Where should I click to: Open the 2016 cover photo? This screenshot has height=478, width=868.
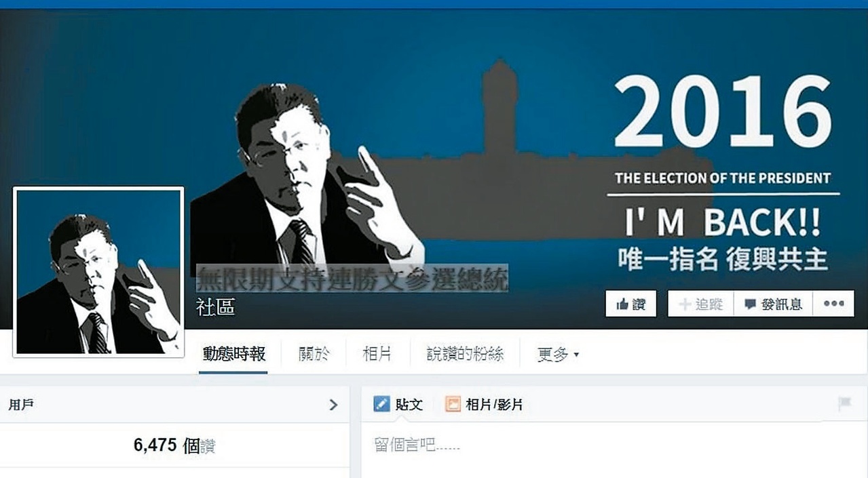pos(434,169)
